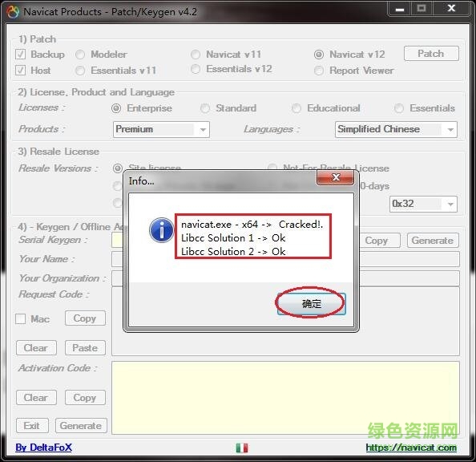Click the Paste button under Request Code
Screen dimensions: 476x462
pyautogui.click(x=85, y=348)
